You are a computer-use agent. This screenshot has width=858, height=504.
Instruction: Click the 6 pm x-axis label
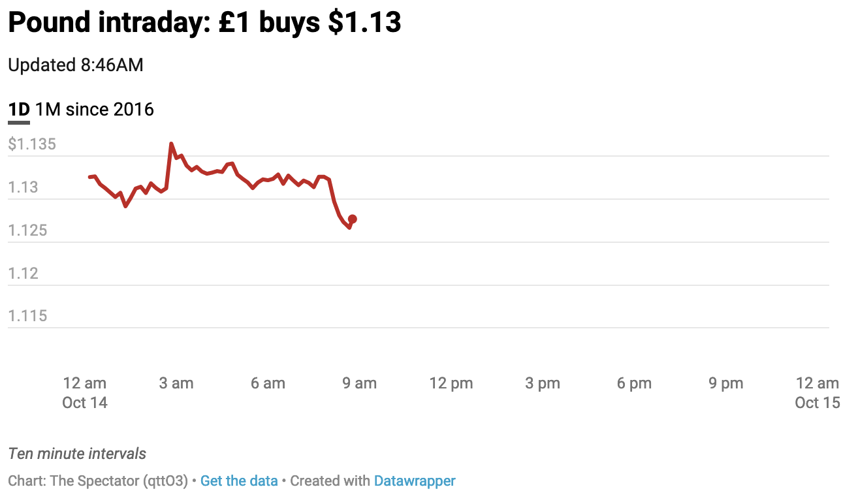click(x=635, y=383)
